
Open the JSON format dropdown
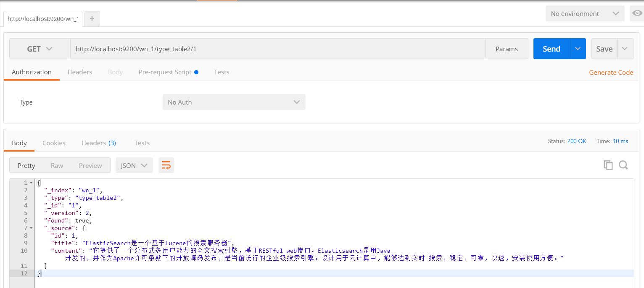click(134, 165)
